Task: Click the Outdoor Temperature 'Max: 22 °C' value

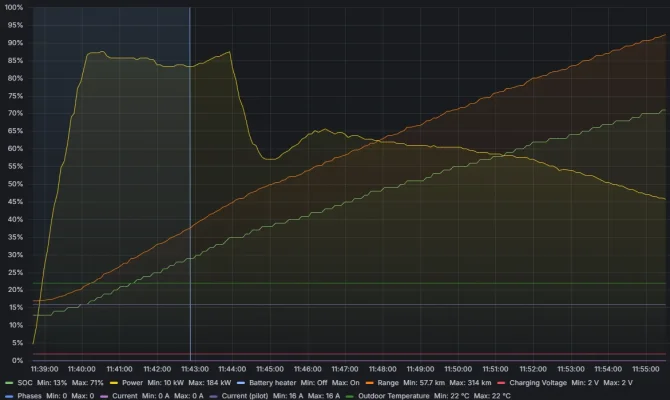Action: pos(492,396)
